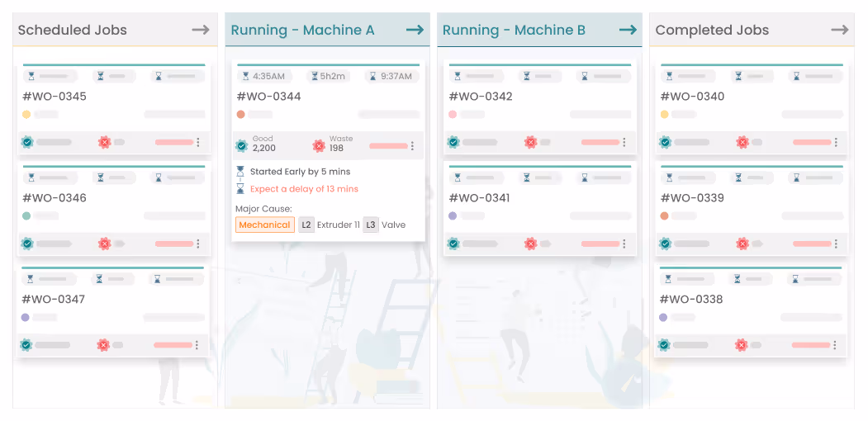Select the Completed Jobs column title

(712, 30)
